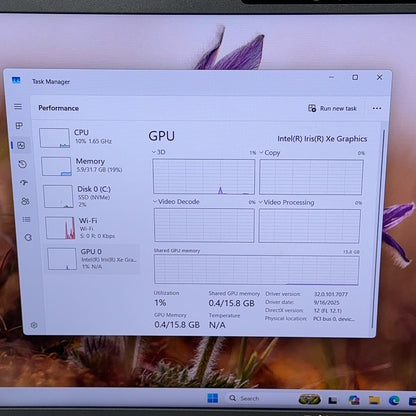This screenshot has height=416, width=416.
Task: Open the Details sidebar icon
Action: tap(26, 219)
